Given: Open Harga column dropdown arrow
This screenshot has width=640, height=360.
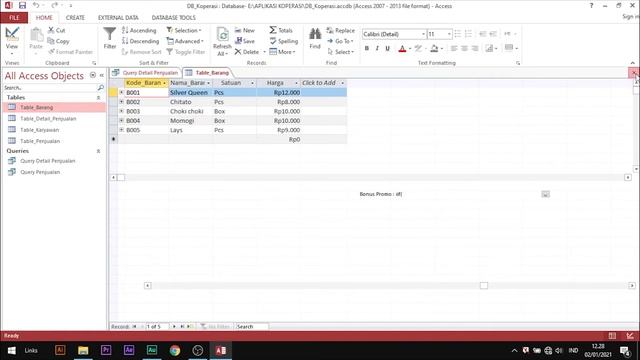Looking at the screenshot, I should (x=296, y=83).
